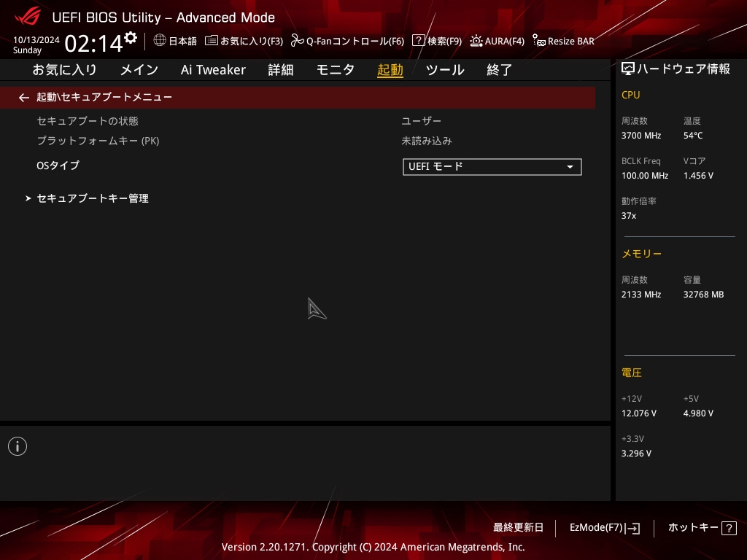Click 検索(F9) button

(x=437, y=41)
